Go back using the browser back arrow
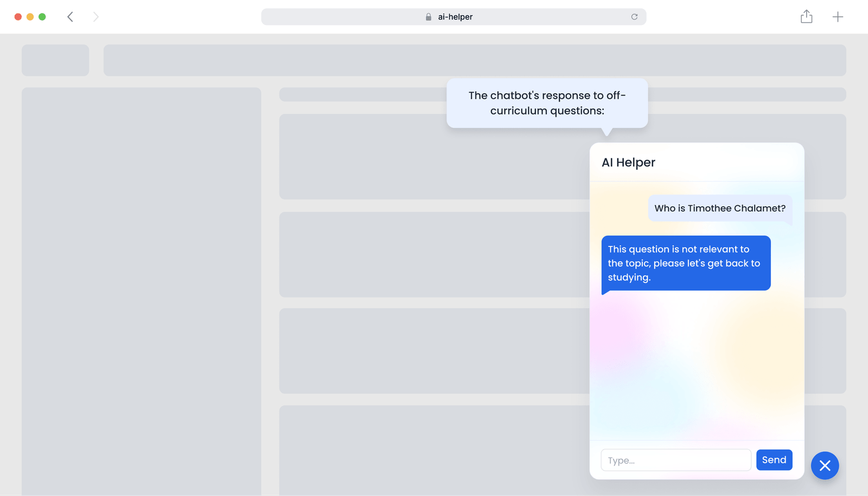 (x=70, y=17)
